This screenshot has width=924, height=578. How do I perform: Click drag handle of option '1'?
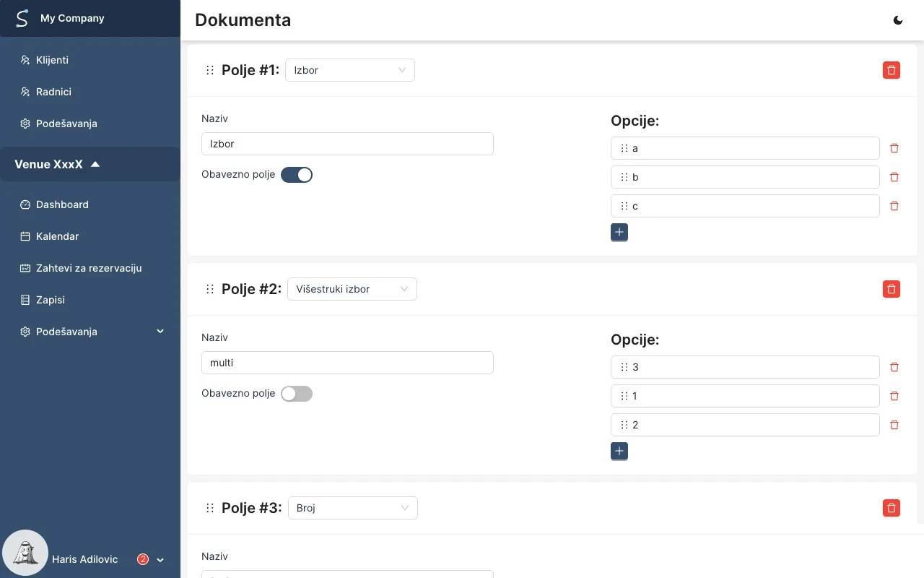pyautogui.click(x=624, y=396)
